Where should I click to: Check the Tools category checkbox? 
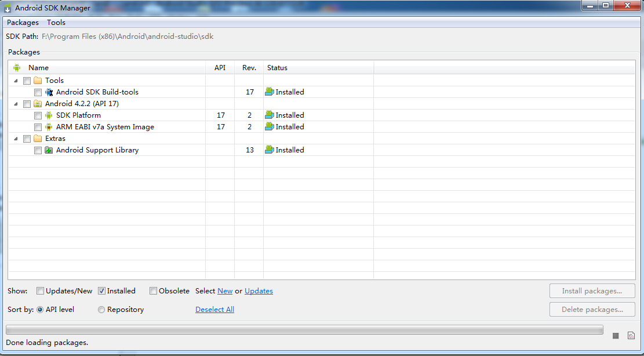point(27,81)
